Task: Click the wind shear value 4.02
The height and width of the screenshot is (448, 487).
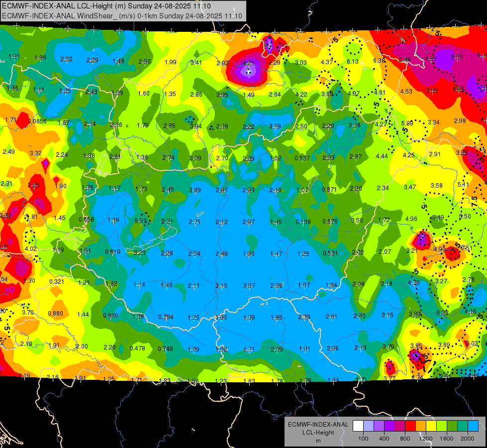Action: click(31, 249)
